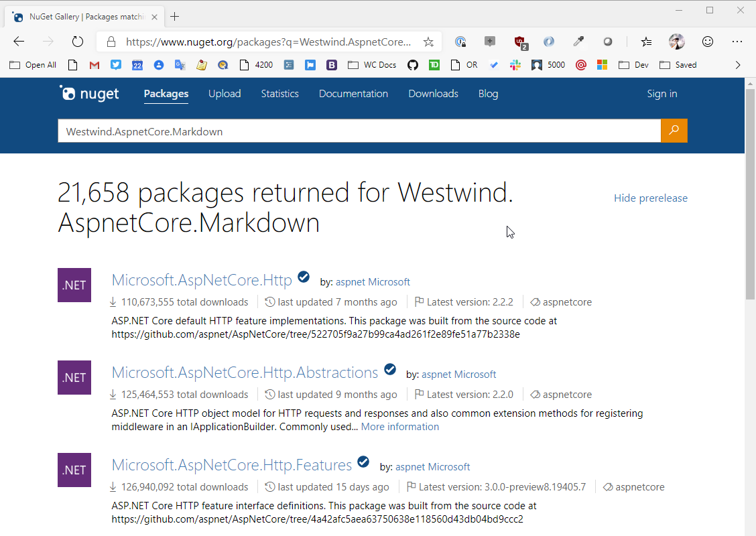The image size is (756, 536).
Task: Open a new browser tab
Action: 174,17
